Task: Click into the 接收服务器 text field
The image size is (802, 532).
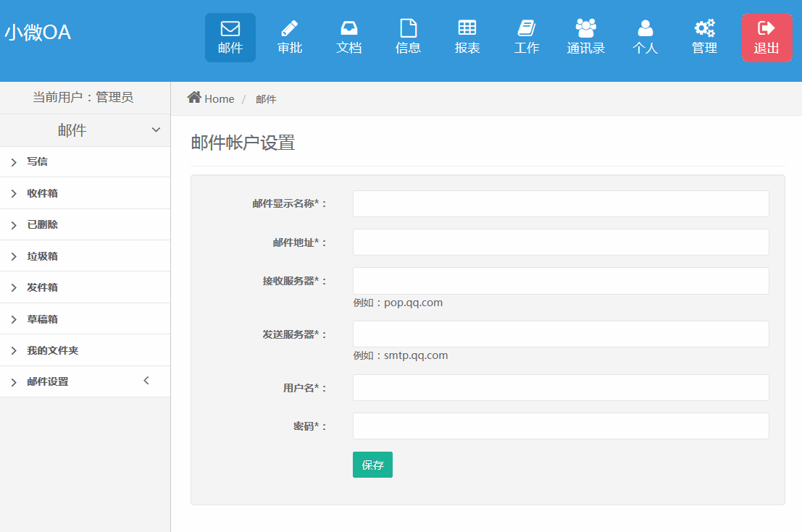Action: [560, 281]
